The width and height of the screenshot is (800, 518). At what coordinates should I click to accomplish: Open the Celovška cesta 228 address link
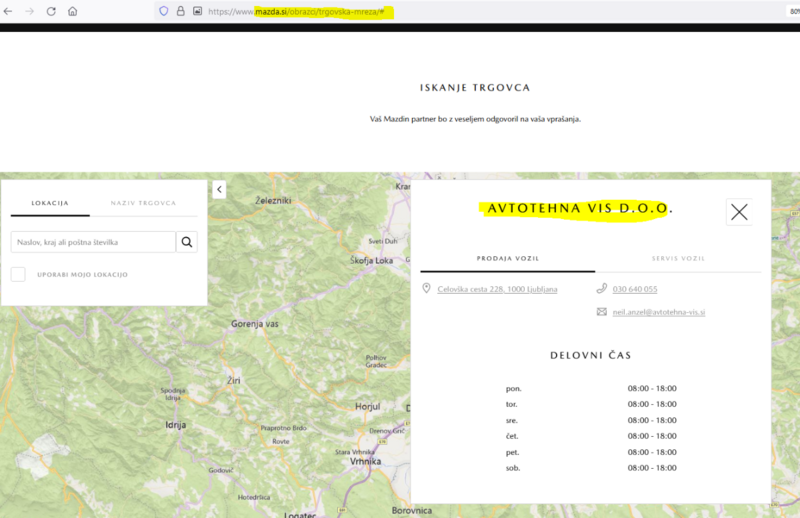497,289
